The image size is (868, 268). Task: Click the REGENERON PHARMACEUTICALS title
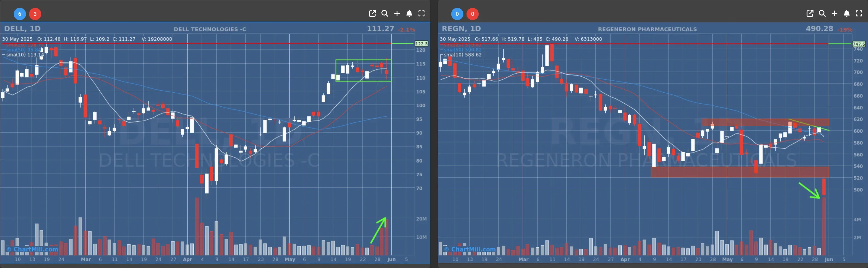point(647,29)
